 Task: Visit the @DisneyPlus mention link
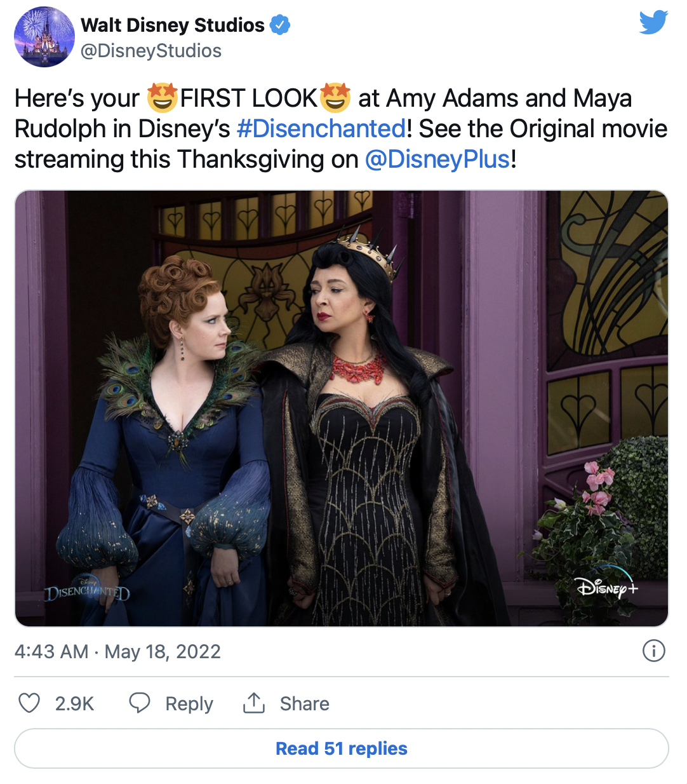(x=437, y=159)
